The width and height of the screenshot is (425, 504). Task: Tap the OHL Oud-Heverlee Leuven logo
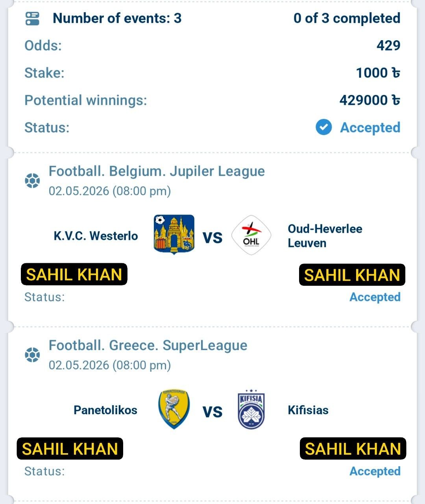click(251, 235)
